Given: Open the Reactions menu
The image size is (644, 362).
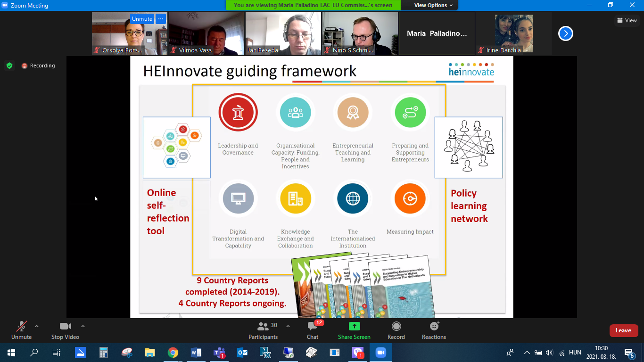Looking at the screenshot, I should point(434,330).
